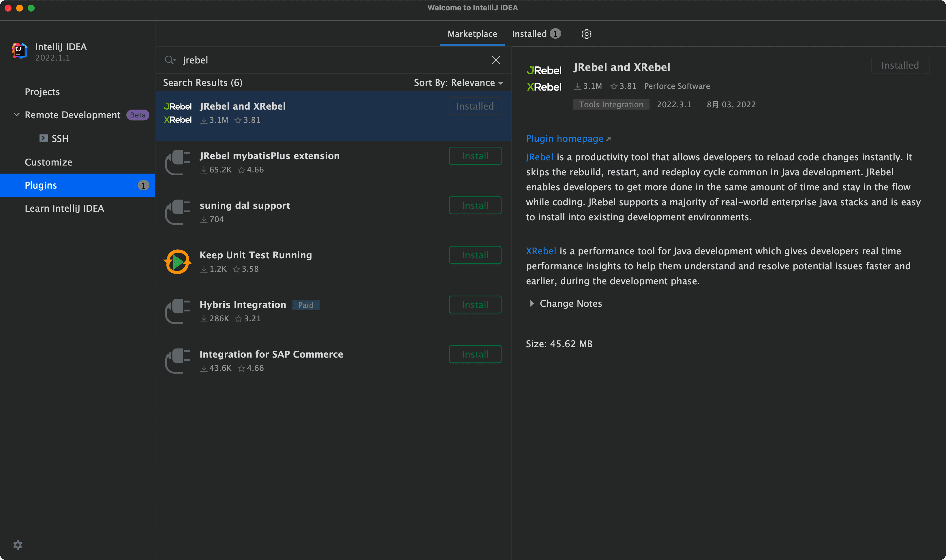Viewport: 946px width, 560px height.
Task: Click the update count badge on Plugins
Action: pos(143,185)
